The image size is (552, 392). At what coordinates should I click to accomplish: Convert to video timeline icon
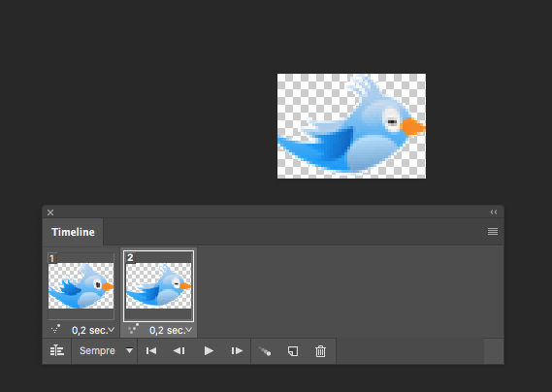(x=56, y=351)
